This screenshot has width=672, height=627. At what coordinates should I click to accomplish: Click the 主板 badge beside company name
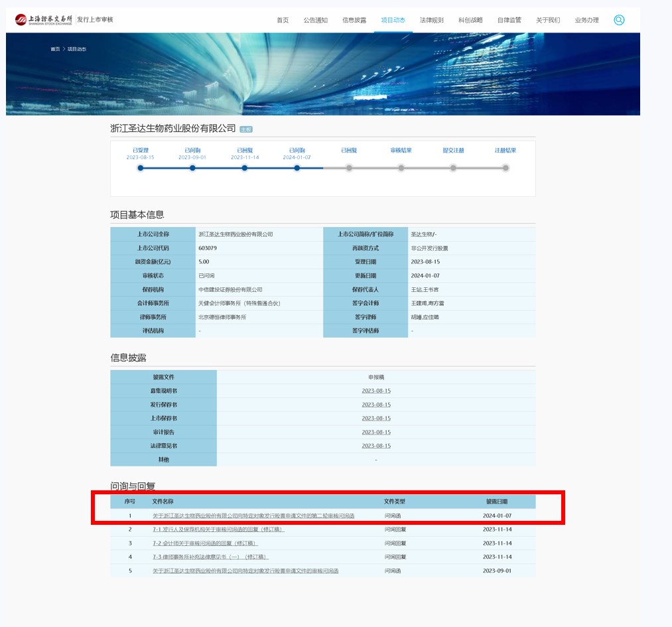click(x=246, y=129)
